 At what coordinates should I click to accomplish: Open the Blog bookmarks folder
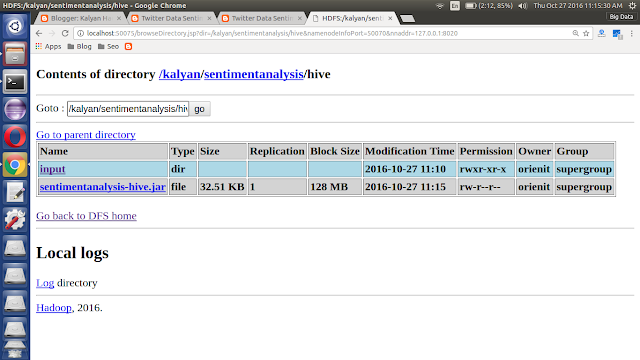point(79,47)
